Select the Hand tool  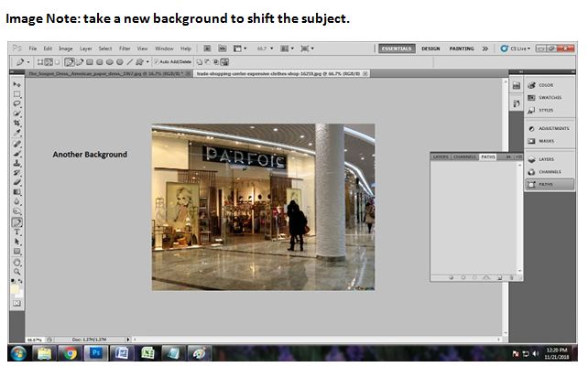point(16,263)
